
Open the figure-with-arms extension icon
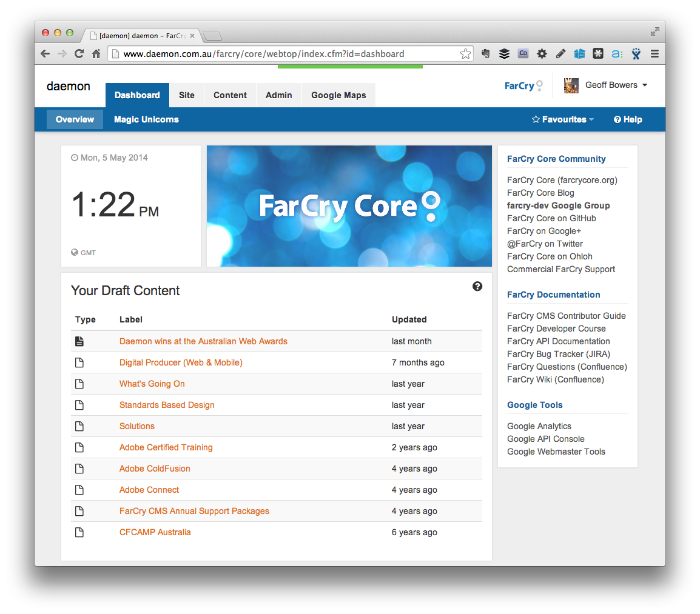[x=636, y=54]
